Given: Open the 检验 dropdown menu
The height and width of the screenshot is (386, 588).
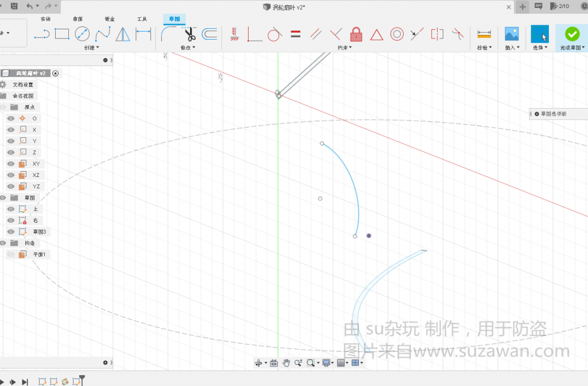Looking at the screenshot, I should [x=484, y=48].
